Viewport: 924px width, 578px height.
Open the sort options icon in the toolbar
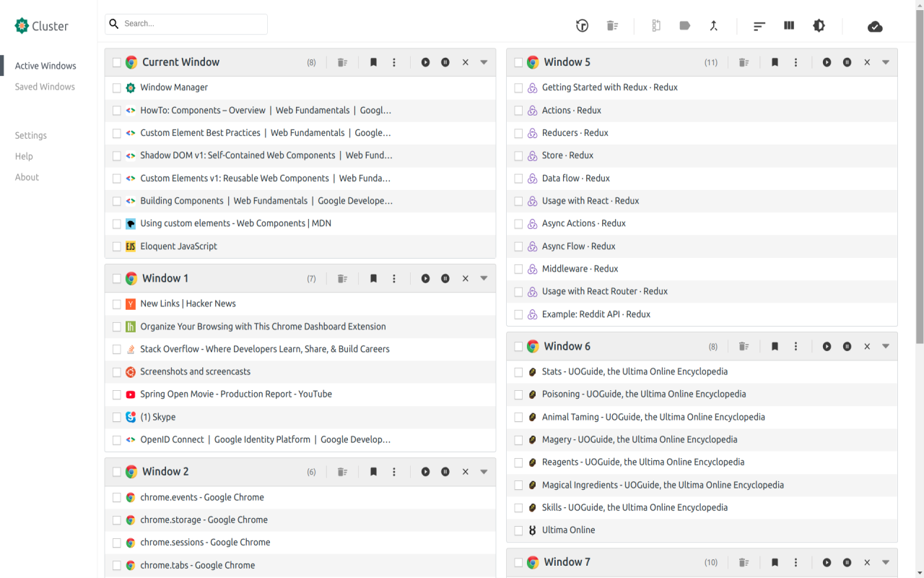(759, 25)
